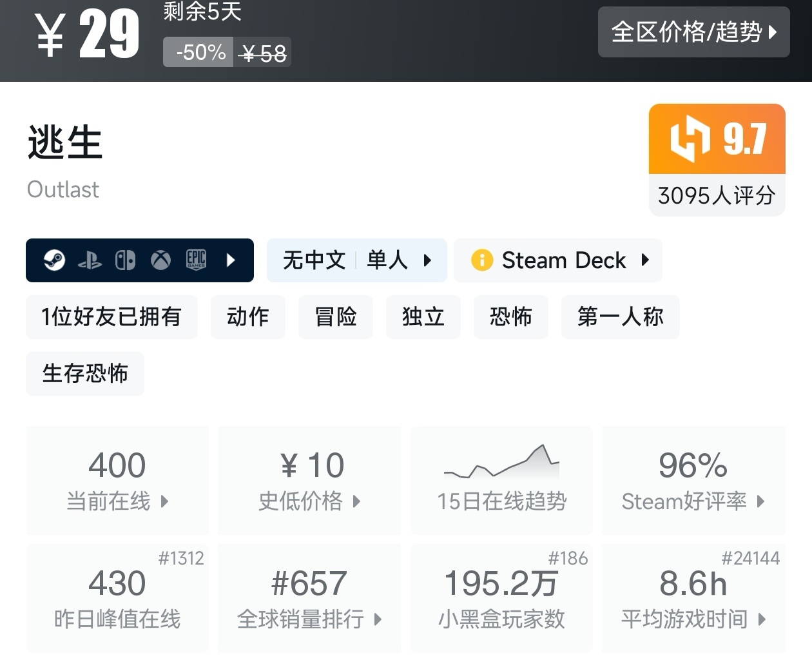The image size is (812, 669).
Task: Tap the Steam Deck yellow info icon
Action: coord(481,260)
